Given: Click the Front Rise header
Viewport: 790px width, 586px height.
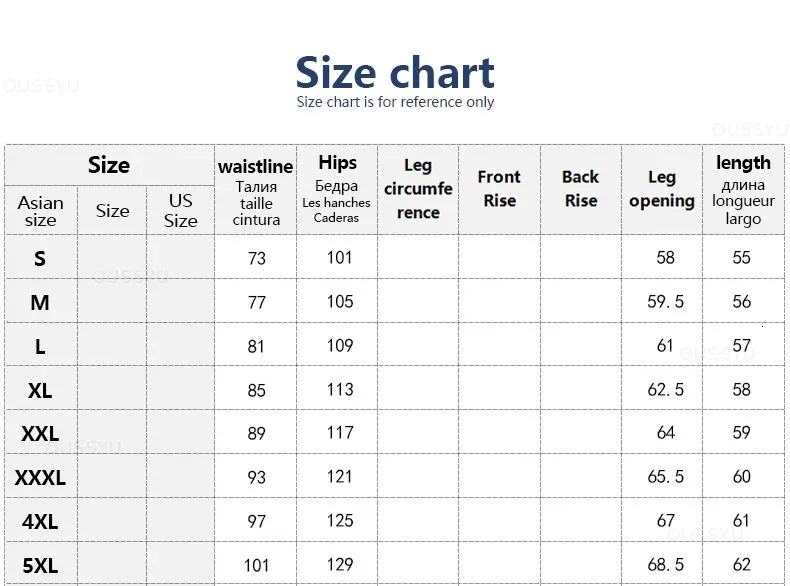Looking at the screenshot, I should click(x=499, y=190).
